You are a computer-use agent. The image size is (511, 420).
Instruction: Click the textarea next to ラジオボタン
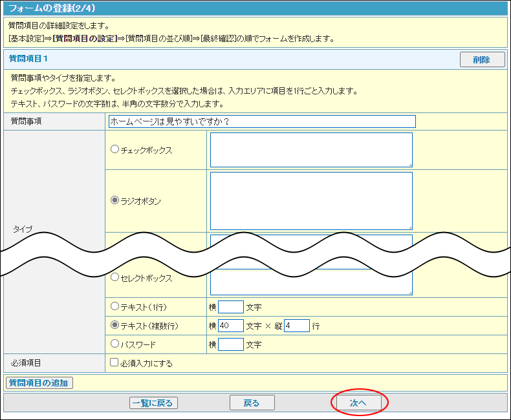click(x=311, y=200)
